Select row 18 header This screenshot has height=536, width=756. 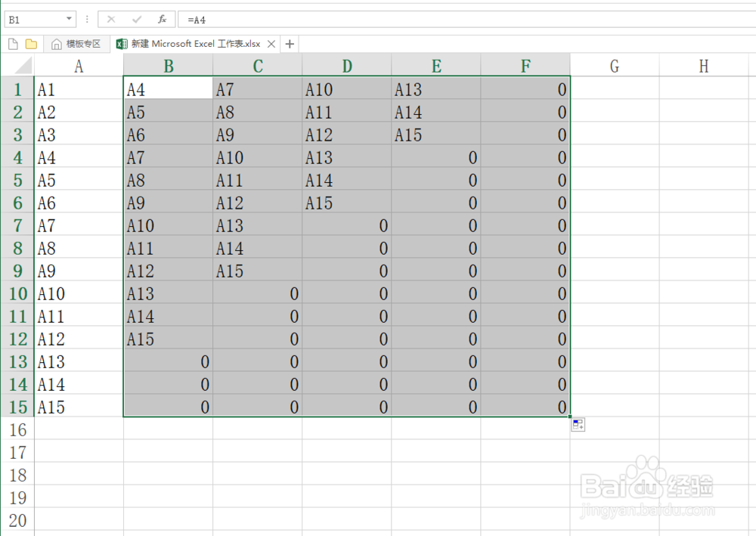[x=17, y=474]
